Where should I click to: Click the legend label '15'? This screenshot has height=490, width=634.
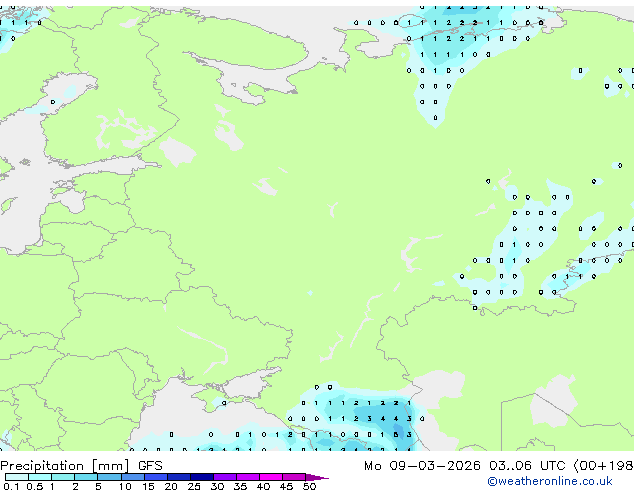tap(148, 486)
